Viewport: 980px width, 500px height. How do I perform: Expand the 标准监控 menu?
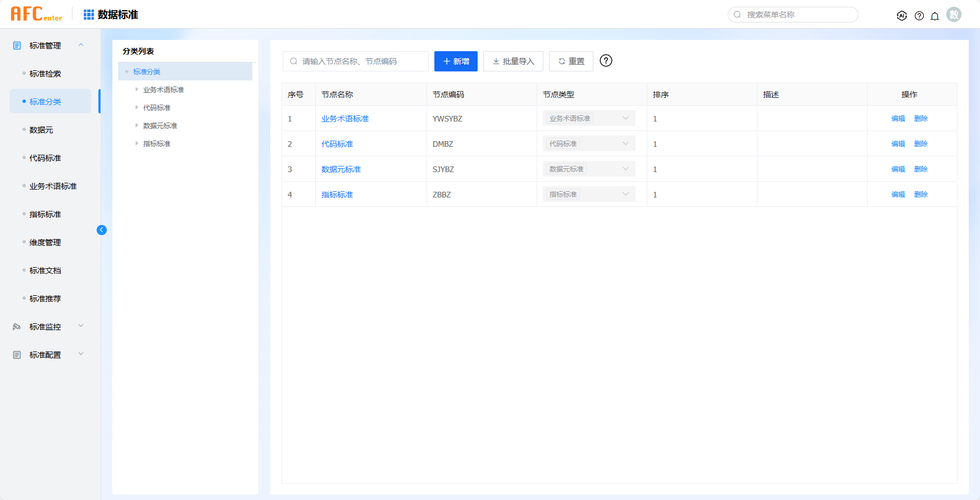(x=81, y=326)
